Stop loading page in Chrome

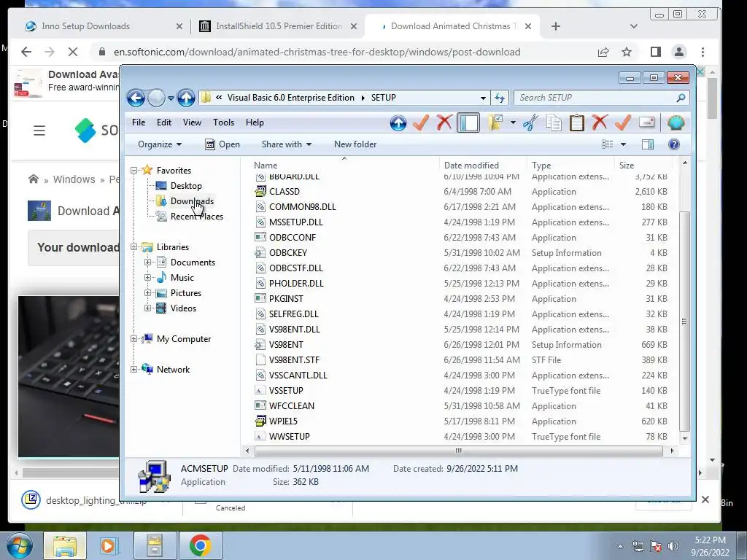[73, 52]
